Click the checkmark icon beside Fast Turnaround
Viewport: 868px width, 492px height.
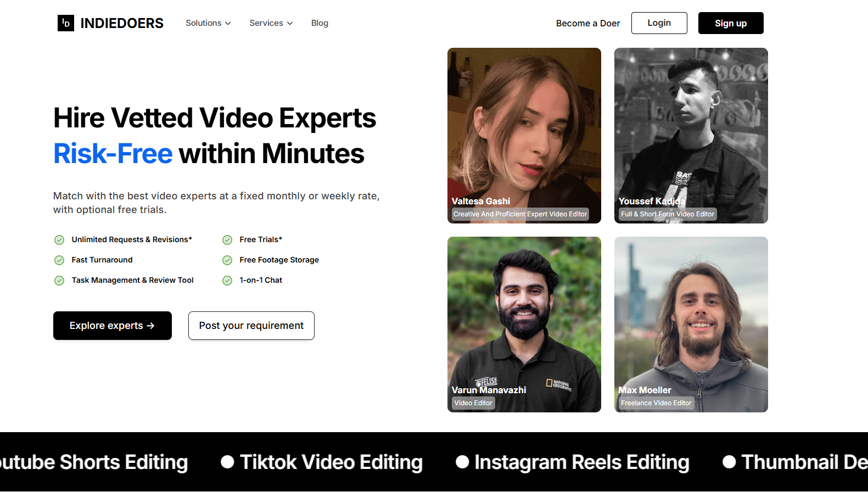click(x=59, y=260)
